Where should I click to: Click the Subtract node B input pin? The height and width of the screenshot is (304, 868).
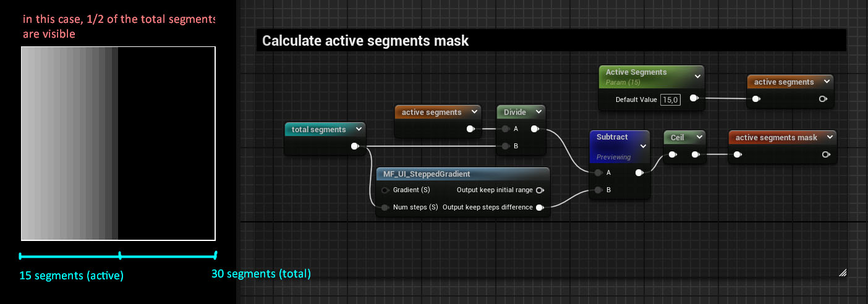(x=598, y=190)
